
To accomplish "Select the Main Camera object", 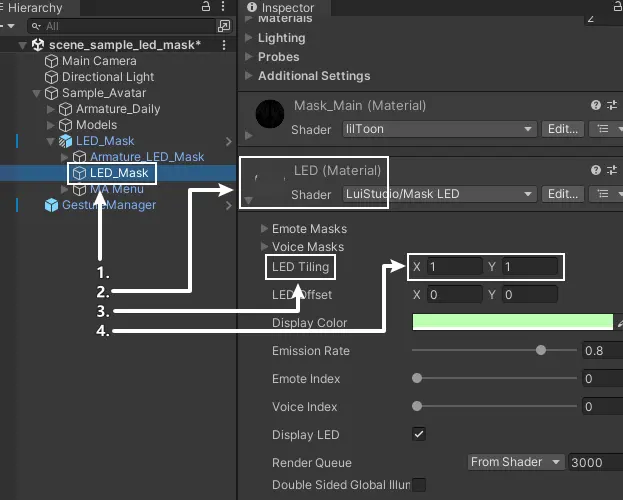I will [x=99, y=61].
